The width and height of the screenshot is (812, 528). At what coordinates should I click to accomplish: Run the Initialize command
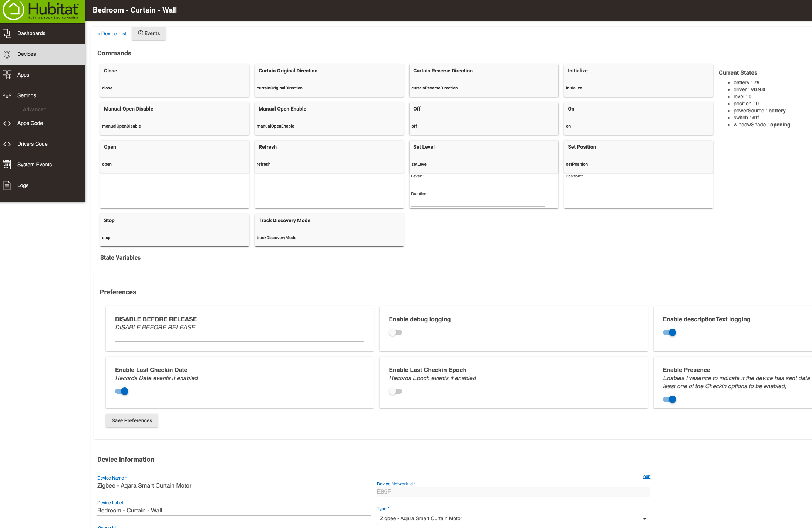coord(638,80)
